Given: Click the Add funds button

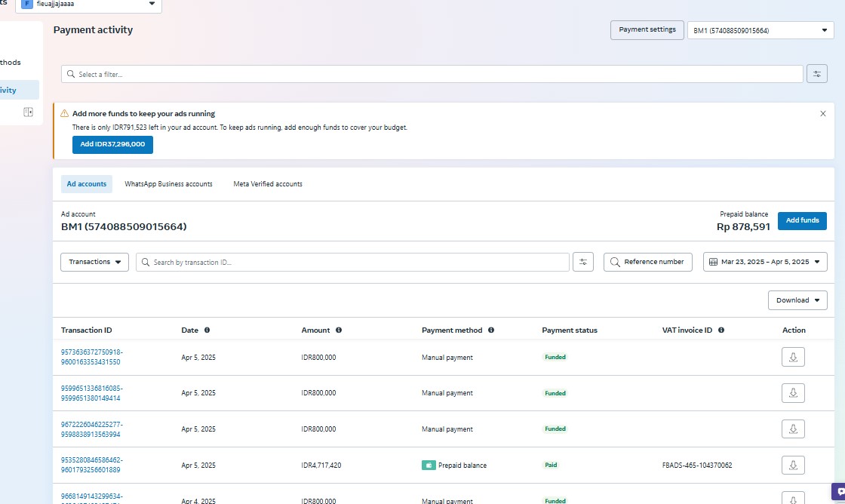Looking at the screenshot, I should click(x=802, y=221).
